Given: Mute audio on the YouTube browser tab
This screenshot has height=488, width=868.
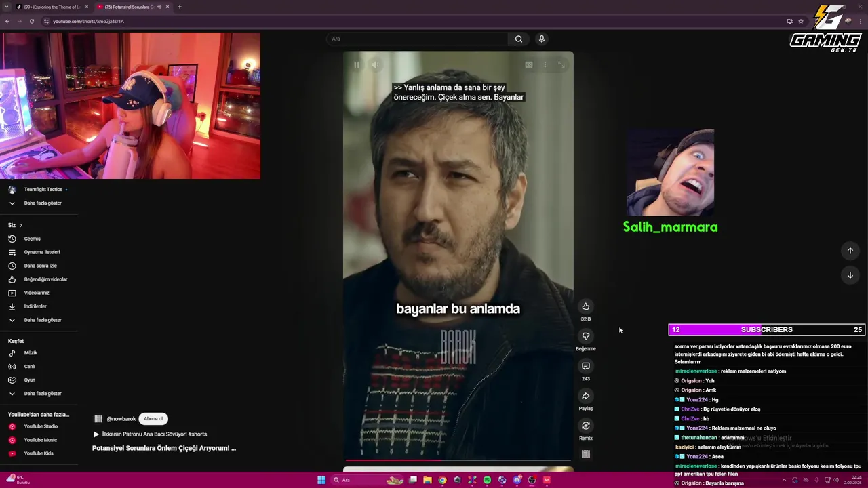Looking at the screenshot, I should [x=159, y=7].
